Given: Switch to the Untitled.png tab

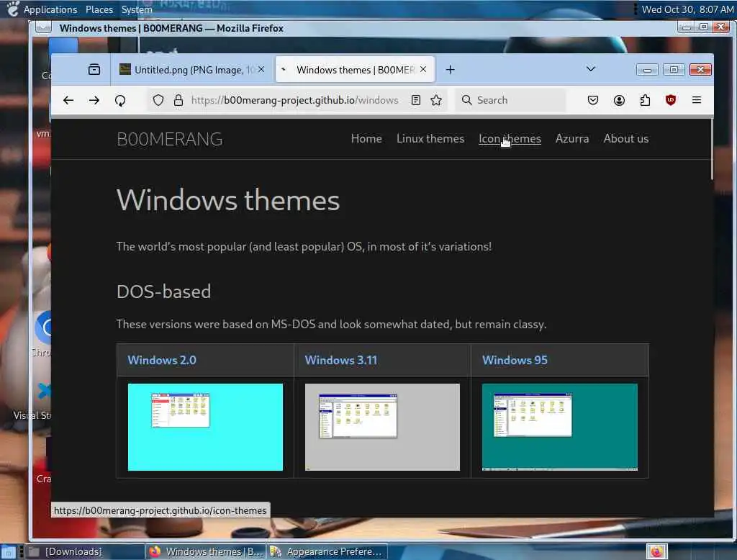Looking at the screenshot, I should tap(190, 70).
